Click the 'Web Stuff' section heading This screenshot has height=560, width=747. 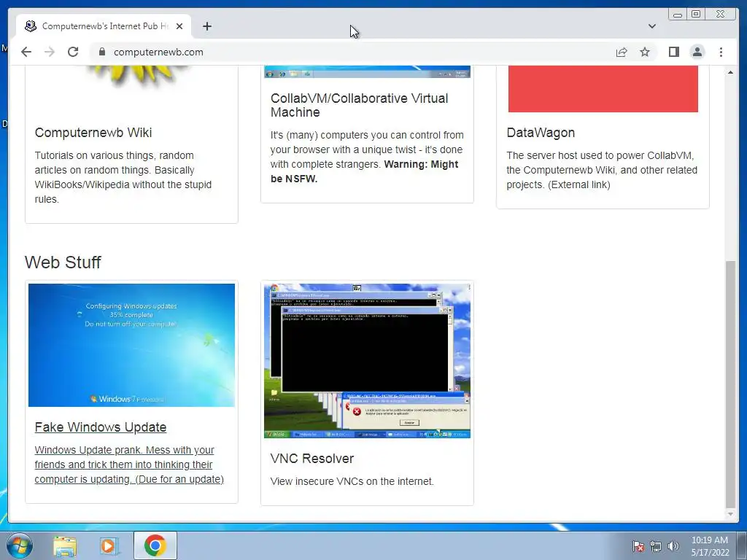[63, 262]
